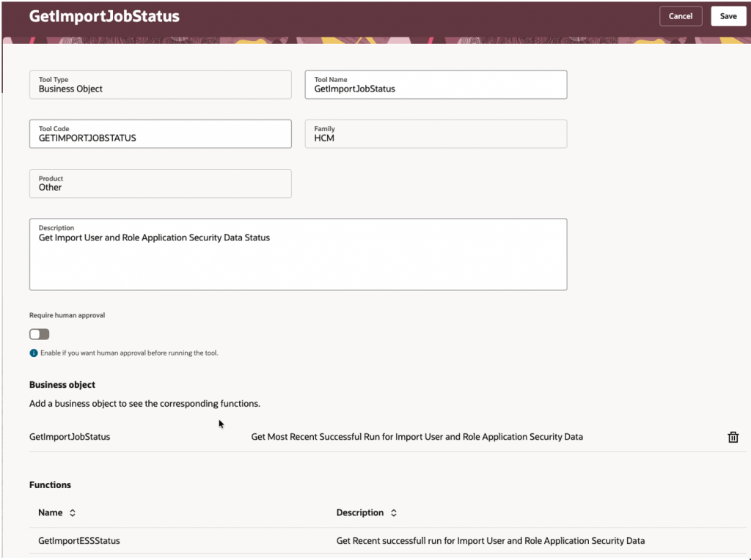Image resolution: width=751 pixels, height=560 pixels.
Task: Save the tool configuration
Action: pyautogui.click(x=728, y=16)
